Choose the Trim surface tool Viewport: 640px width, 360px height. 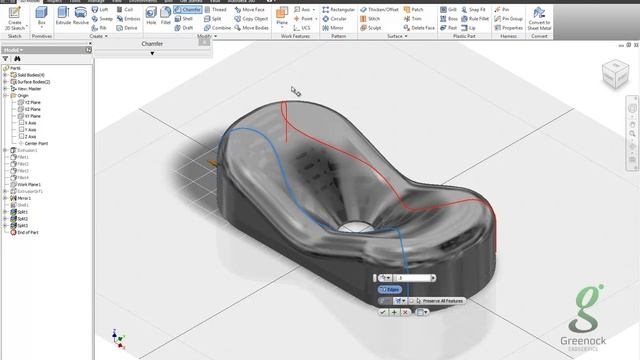coord(413,19)
